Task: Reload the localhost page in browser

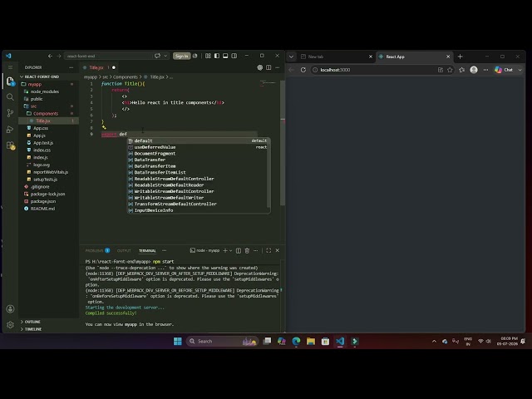Action: [303, 70]
